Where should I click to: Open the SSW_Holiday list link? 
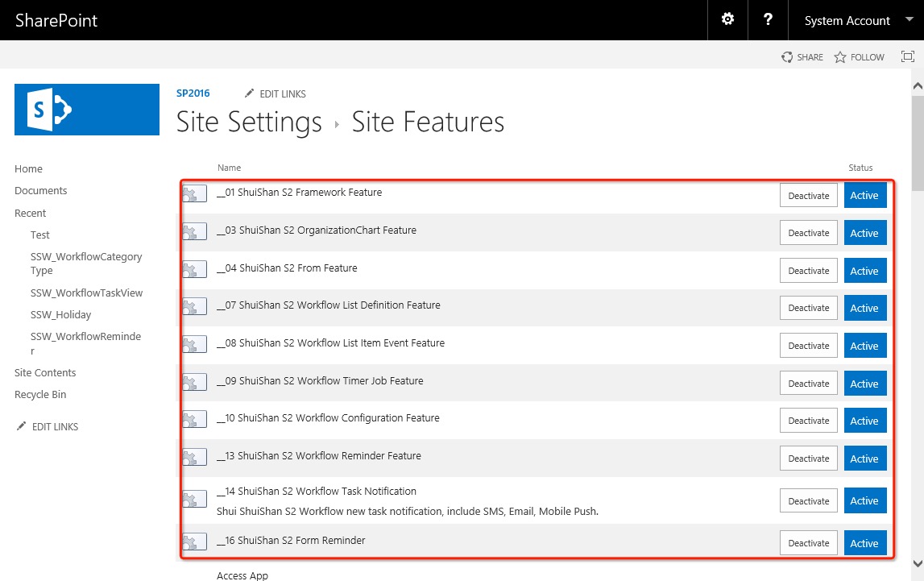click(x=60, y=314)
